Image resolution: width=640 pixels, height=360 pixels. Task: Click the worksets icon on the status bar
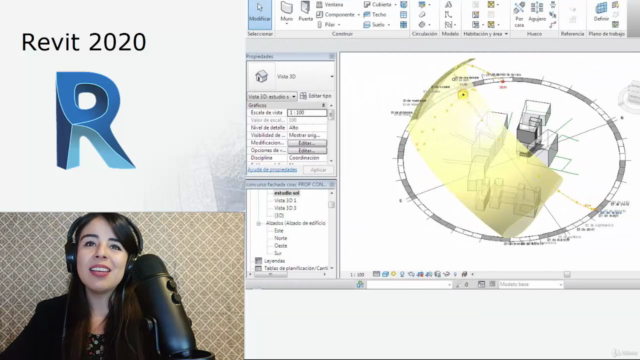pos(360,284)
